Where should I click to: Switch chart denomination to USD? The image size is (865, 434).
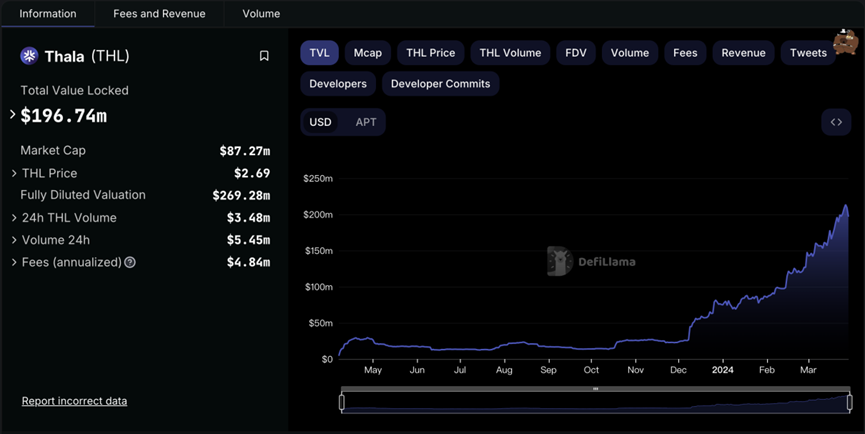(x=321, y=122)
